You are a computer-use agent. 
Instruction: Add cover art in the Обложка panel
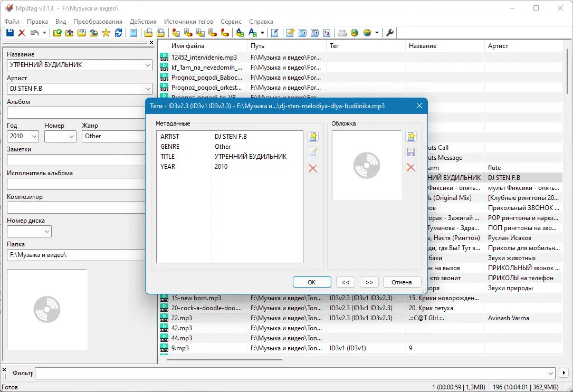pyautogui.click(x=411, y=137)
